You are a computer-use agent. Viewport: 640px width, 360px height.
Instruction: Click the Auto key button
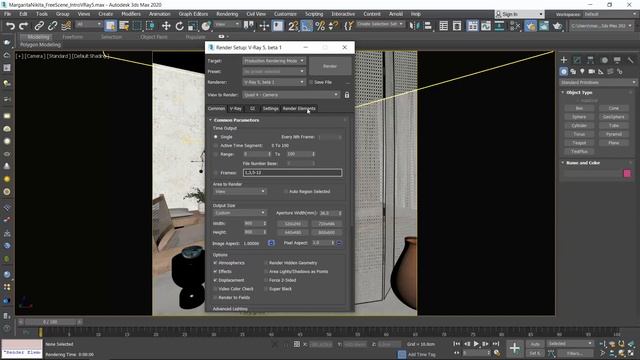535,344
